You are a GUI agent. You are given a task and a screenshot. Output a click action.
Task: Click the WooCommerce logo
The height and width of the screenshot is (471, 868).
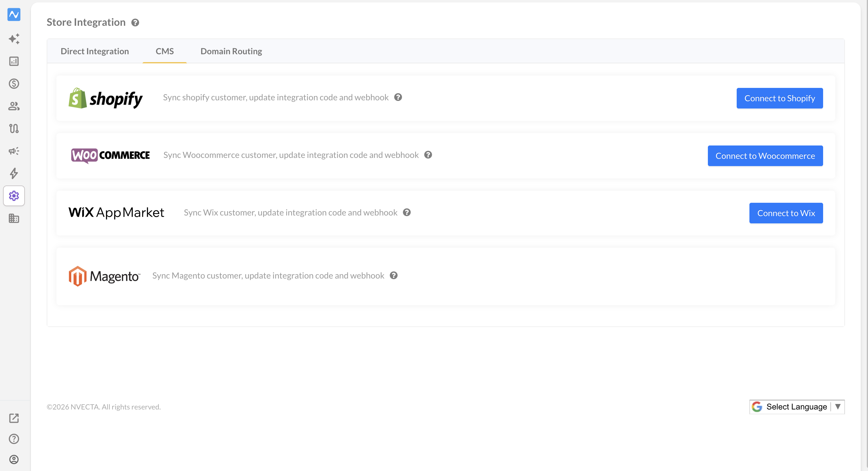click(x=110, y=155)
